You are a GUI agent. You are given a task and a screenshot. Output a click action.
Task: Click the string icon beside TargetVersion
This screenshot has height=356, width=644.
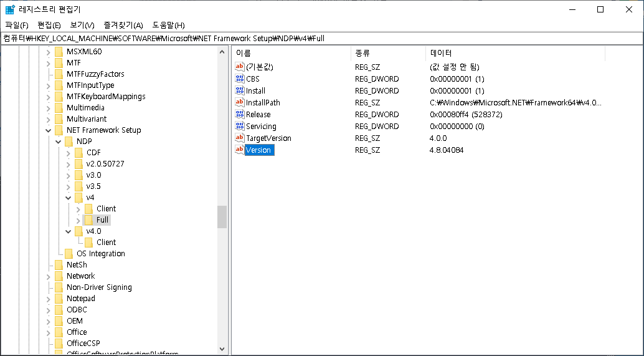(239, 138)
